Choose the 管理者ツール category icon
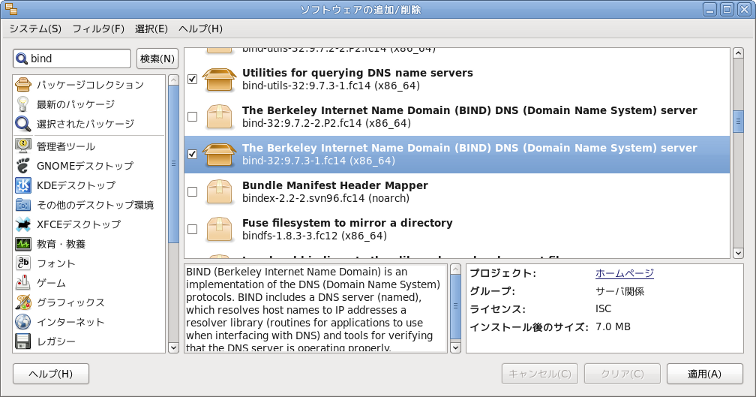This screenshot has height=397, width=756. [23, 146]
